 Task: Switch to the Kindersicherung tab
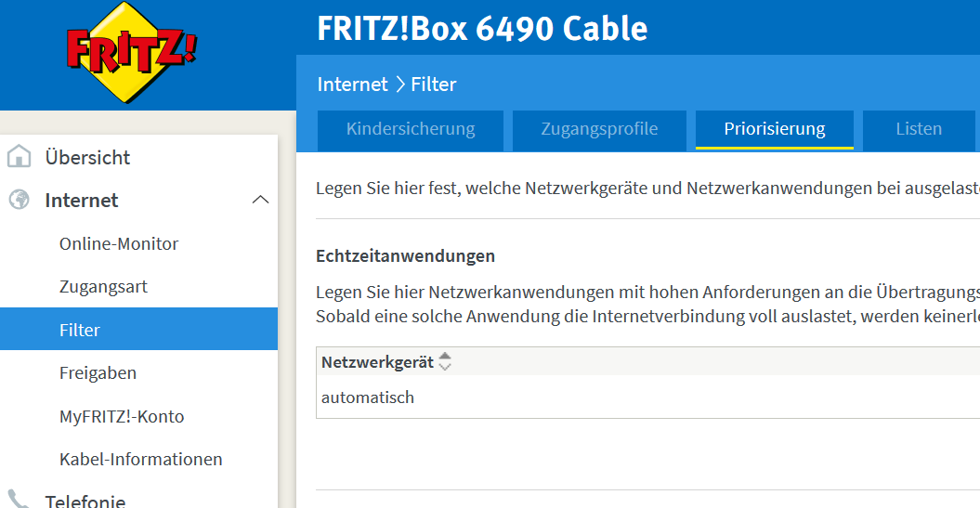coord(411,131)
